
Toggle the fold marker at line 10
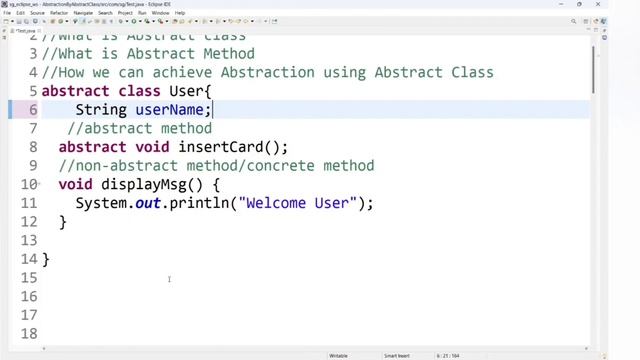pos(39,184)
